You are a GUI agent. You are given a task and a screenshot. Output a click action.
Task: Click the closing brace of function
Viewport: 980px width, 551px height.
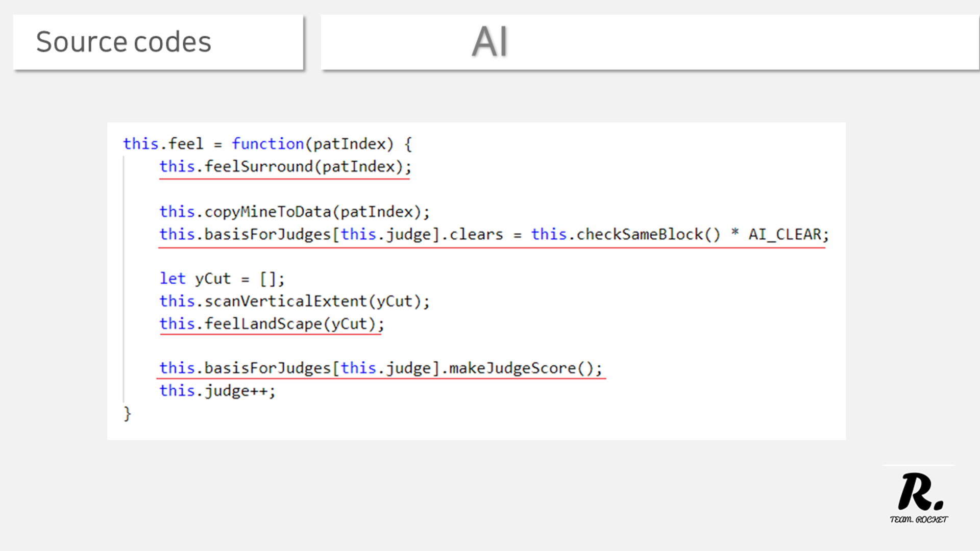(127, 413)
